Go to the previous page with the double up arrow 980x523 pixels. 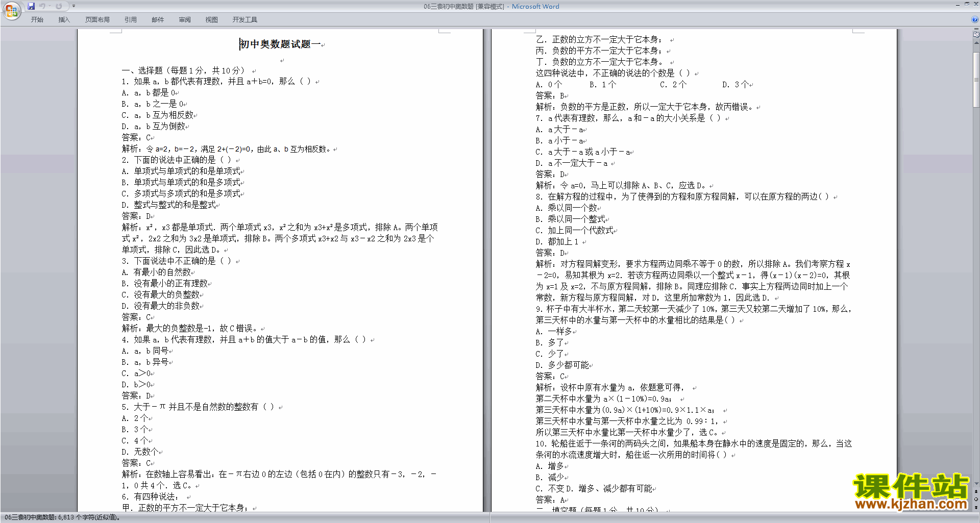(x=976, y=491)
